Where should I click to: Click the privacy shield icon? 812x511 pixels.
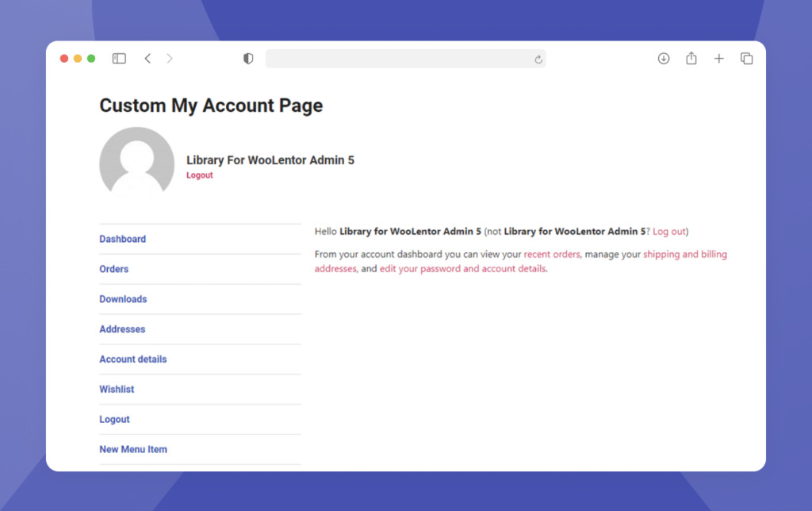pos(248,59)
